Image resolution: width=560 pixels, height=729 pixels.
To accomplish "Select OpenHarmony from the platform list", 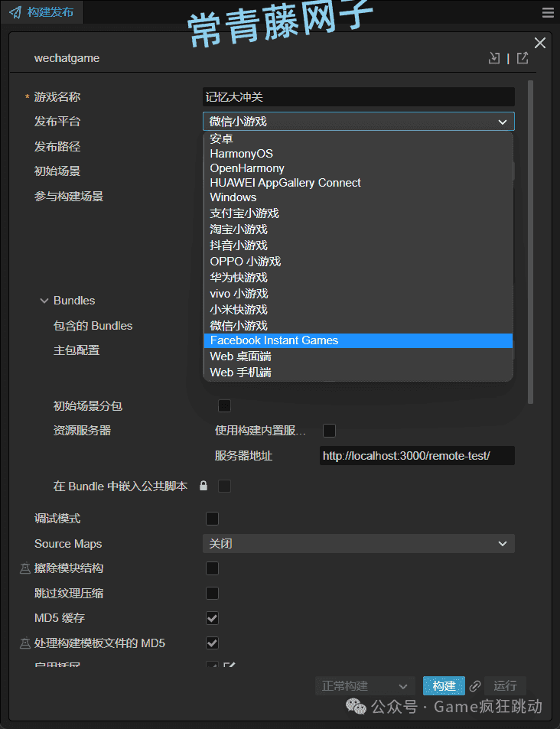I will click(x=358, y=168).
